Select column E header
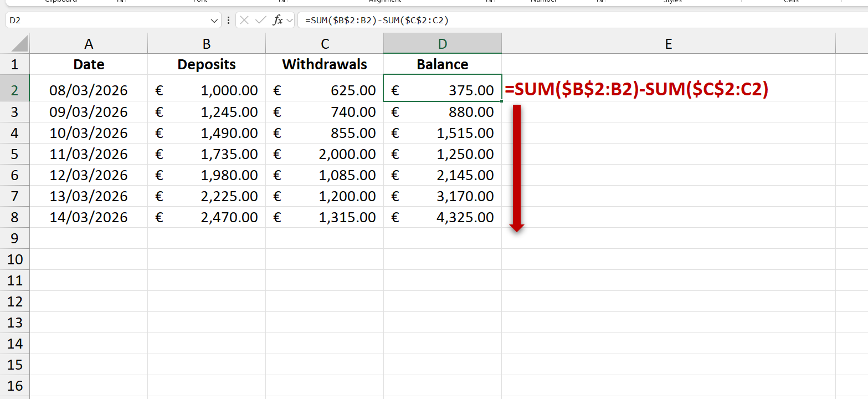The image size is (868, 399). [x=669, y=44]
